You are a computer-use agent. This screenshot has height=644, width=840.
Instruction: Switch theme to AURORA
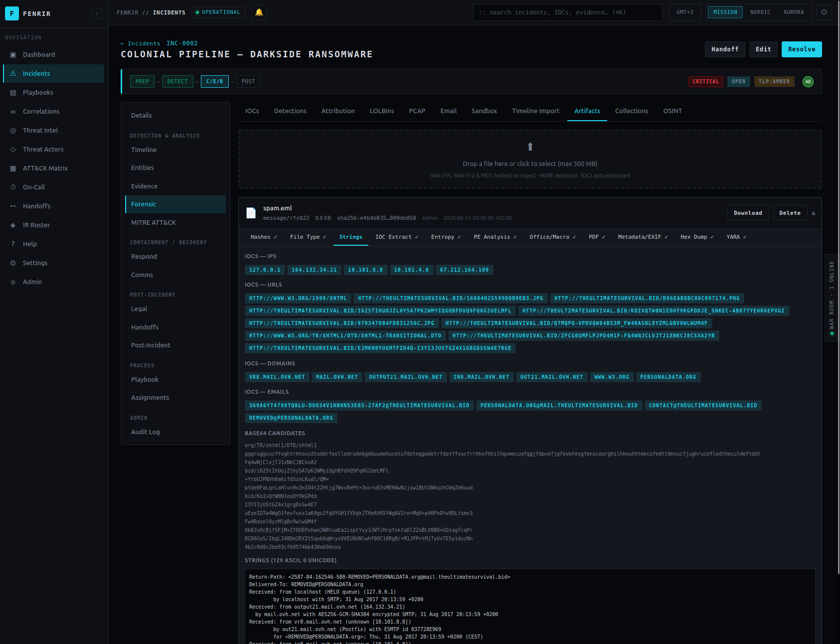coord(794,12)
